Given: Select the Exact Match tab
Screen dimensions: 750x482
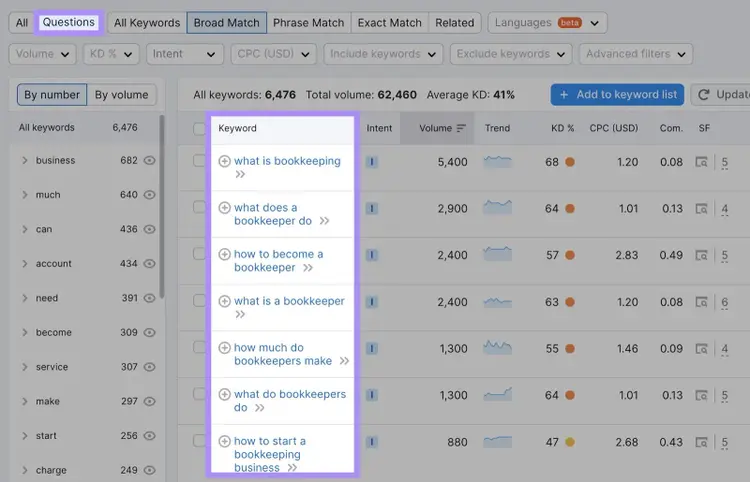Looking at the screenshot, I should tap(389, 23).
